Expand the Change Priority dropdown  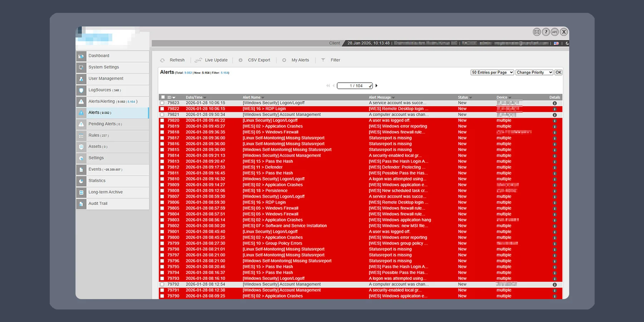pyautogui.click(x=534, y=72)
